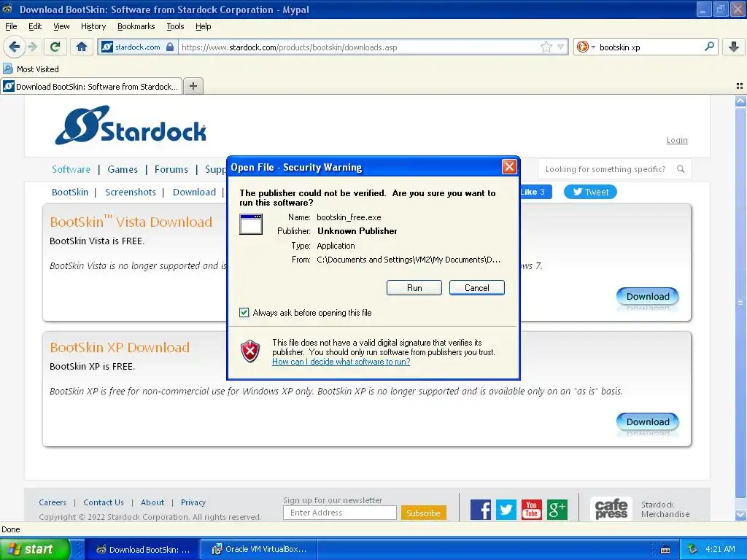The image size is (747, 560).
Task: Click the Forward navigation arrow
Action: point(32,47)
